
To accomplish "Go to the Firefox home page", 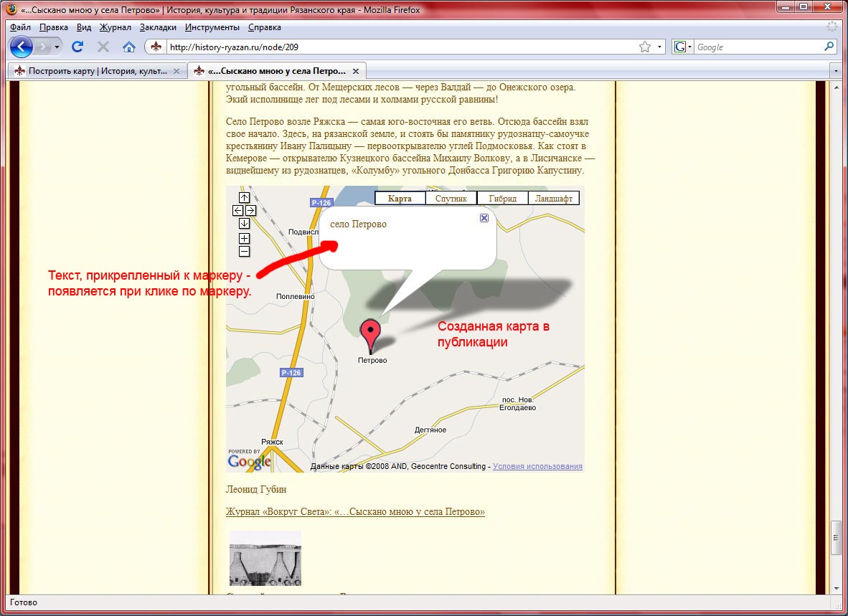I will (128, 47).
